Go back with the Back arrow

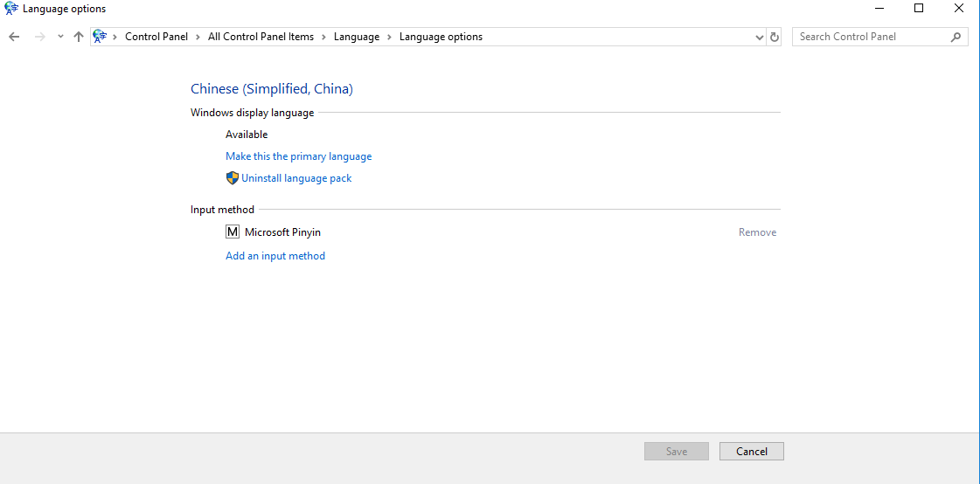point(14,37)
